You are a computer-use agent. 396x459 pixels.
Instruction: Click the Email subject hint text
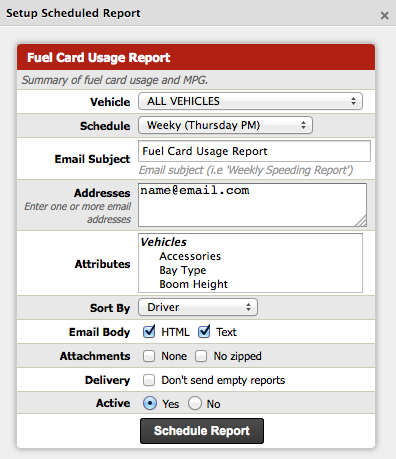point(246,170)
